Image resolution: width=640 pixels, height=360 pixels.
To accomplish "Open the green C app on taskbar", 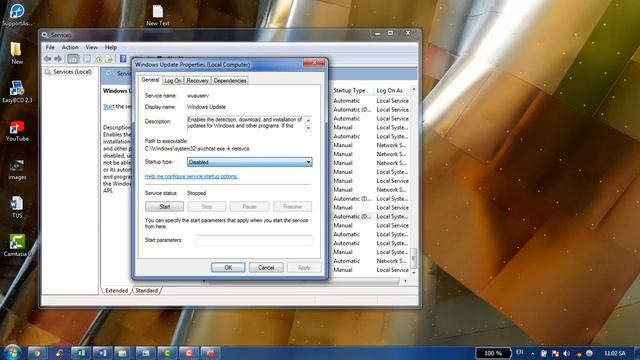I will pyautogui.click(x=167, y=353).
